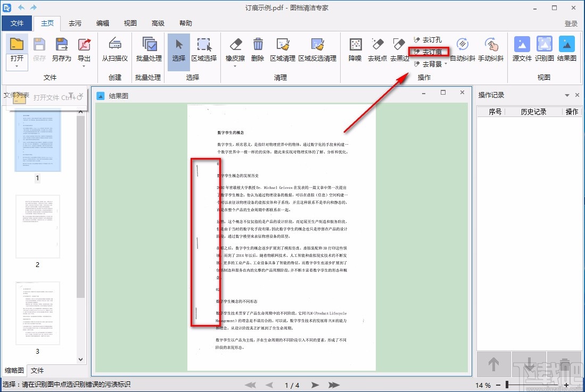Select the 区域清理 (region clean) tool

282,51
